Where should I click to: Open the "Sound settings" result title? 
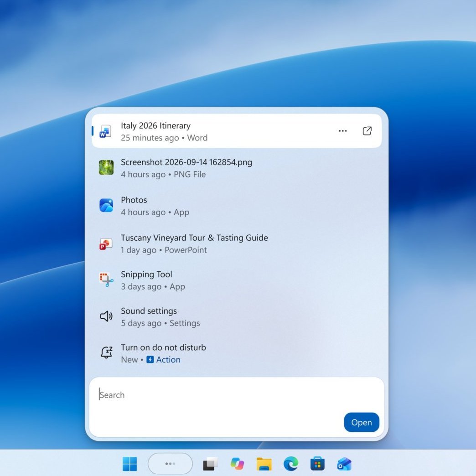(149, 311)
